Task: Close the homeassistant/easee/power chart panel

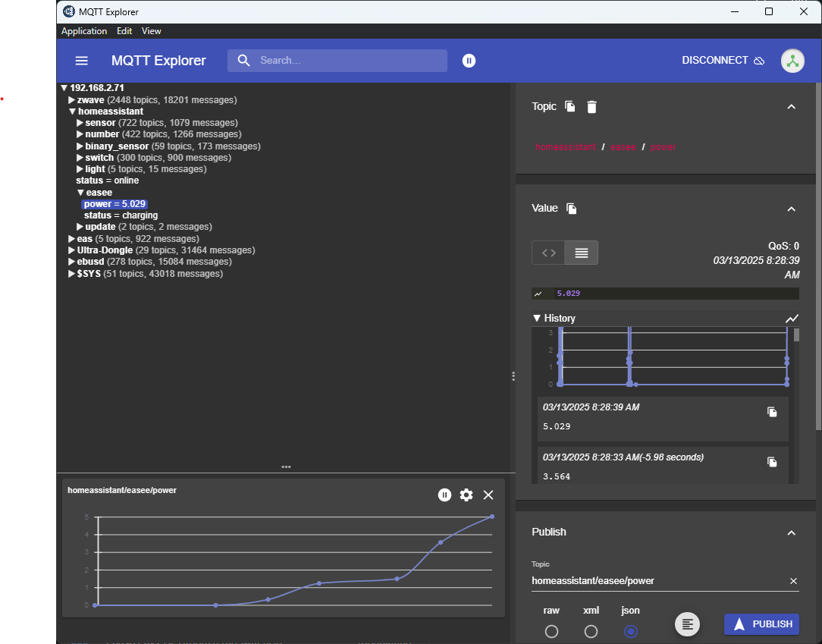Action: coord(488,495)
